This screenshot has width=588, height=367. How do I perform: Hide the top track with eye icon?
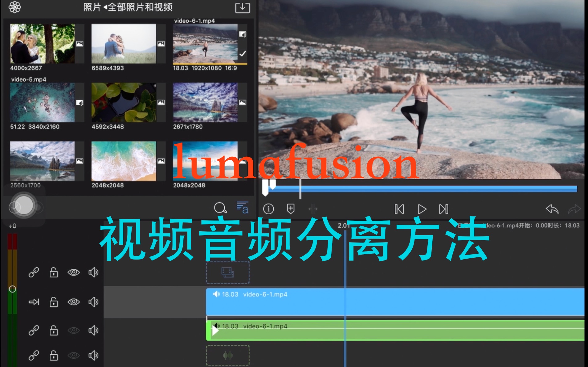coord(74,272)
